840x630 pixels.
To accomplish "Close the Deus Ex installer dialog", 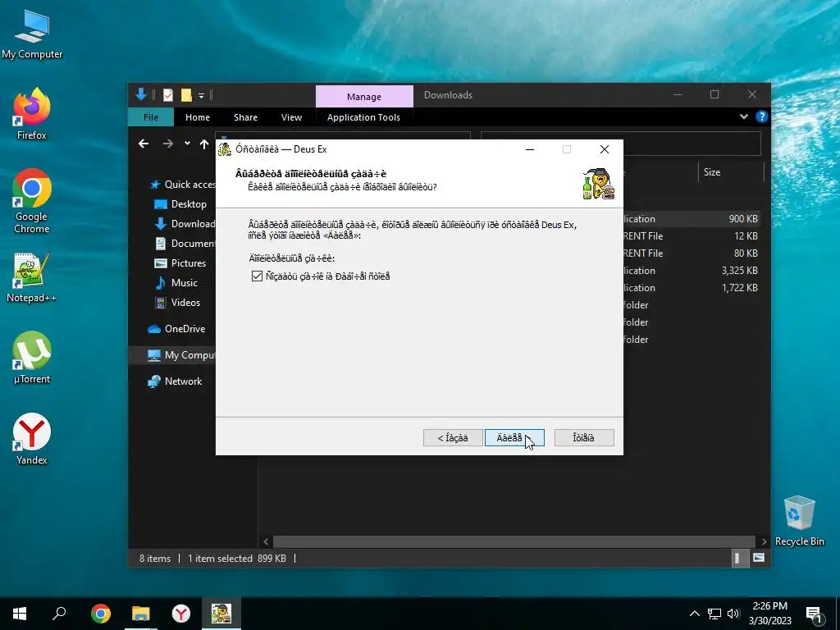I will (x=605, y=149).
